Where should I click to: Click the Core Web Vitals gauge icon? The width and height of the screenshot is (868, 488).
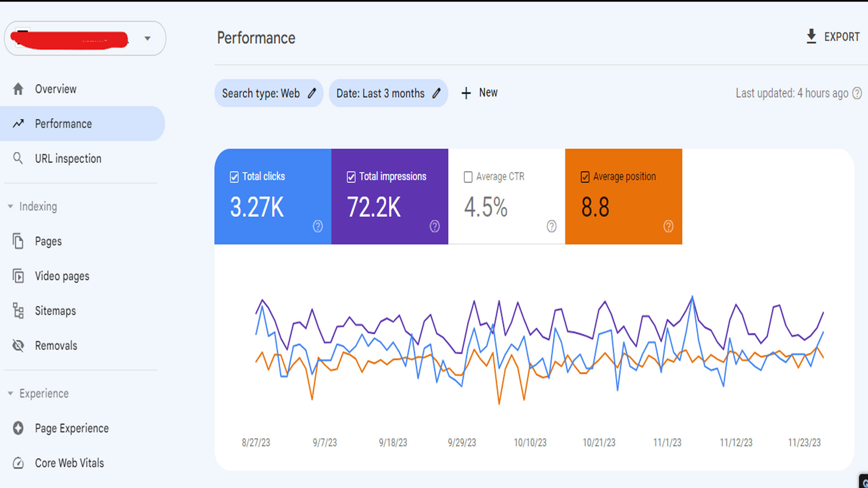[18, 463]
